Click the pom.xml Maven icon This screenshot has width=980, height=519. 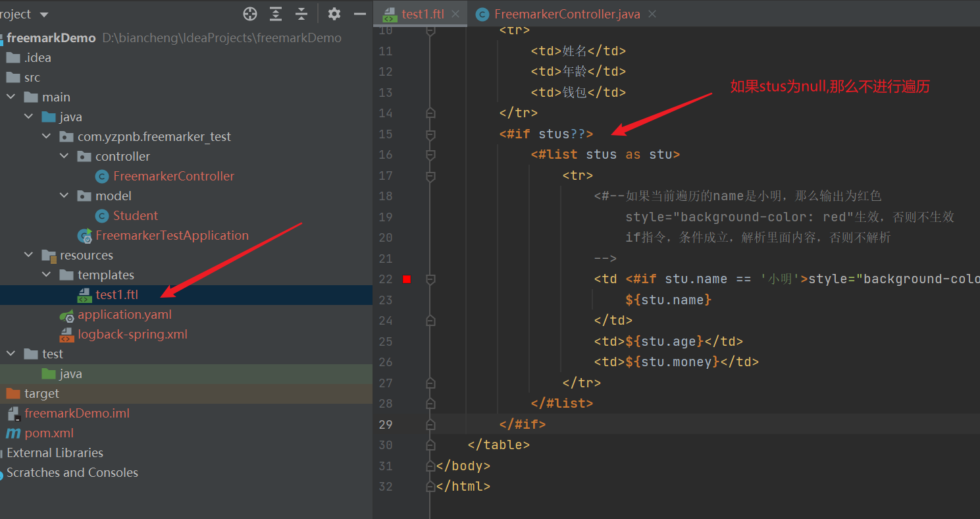13,433
